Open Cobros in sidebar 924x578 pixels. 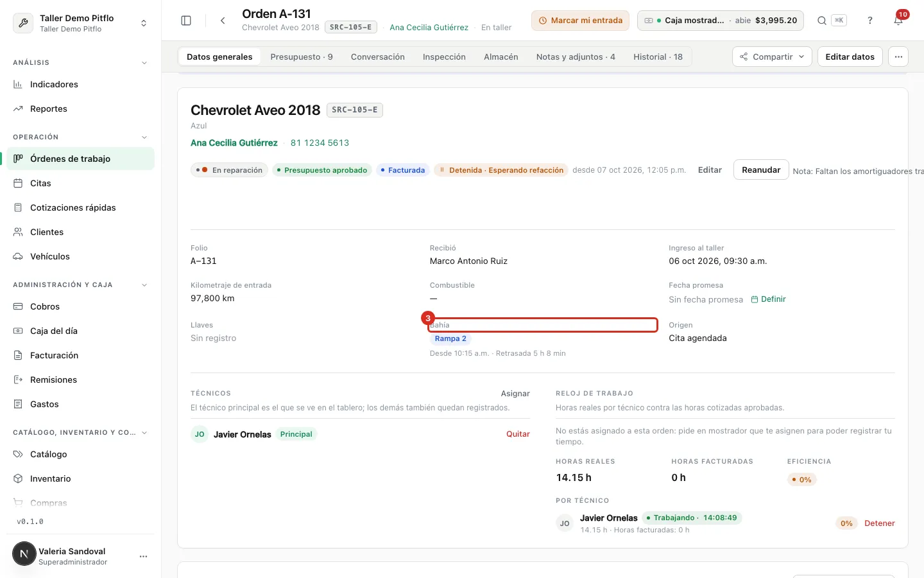[80, 306]
